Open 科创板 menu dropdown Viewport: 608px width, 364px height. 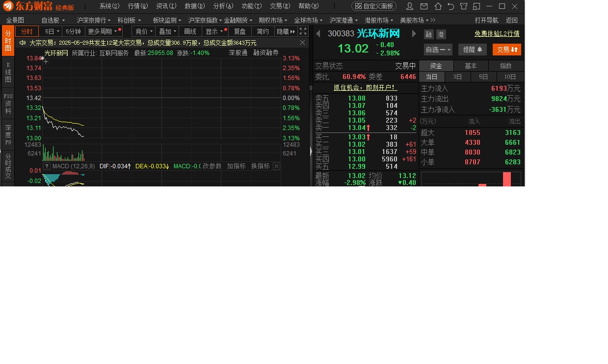point(129,20)
